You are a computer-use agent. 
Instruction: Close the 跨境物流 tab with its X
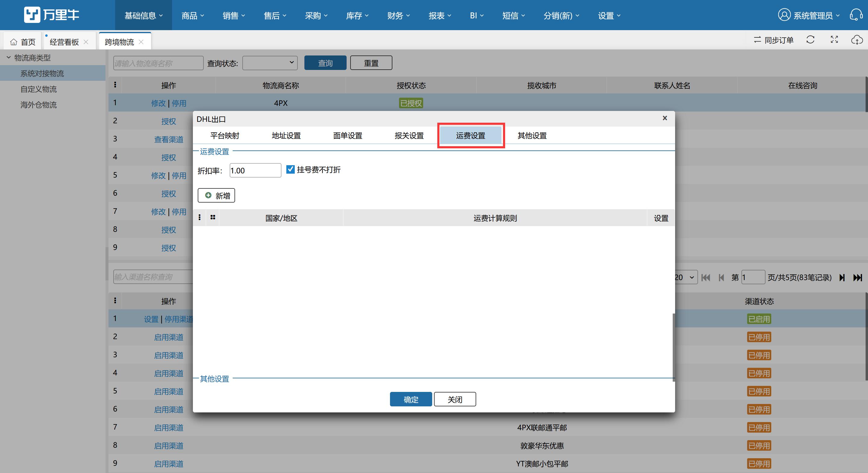(141, 42)
